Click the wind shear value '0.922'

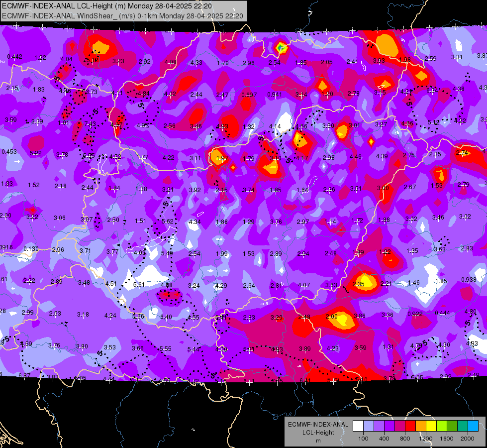coord(415,314)
